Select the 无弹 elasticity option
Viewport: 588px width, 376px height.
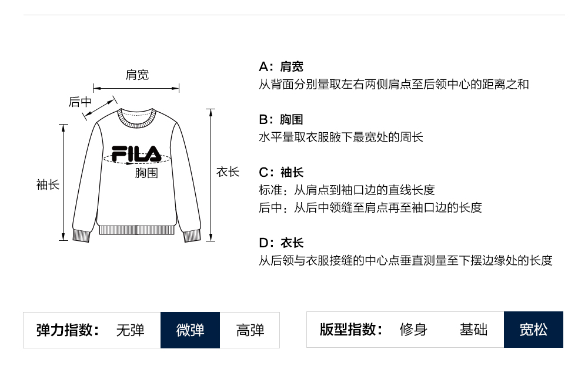(x=130, y=330)
